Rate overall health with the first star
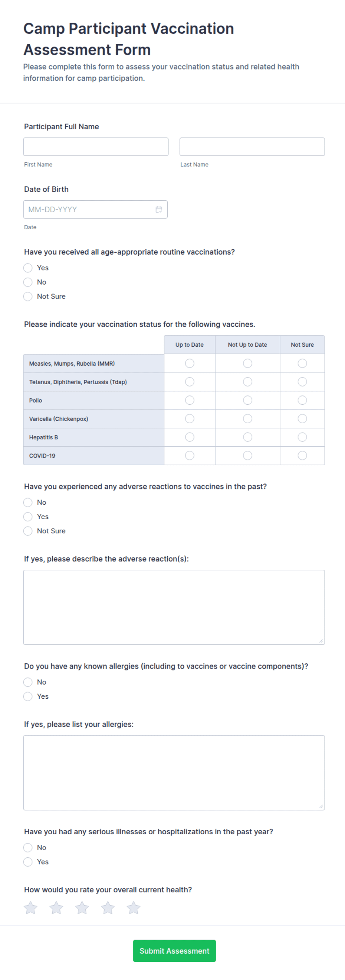This screenshot has height=980, width=345. pos(31,908)
